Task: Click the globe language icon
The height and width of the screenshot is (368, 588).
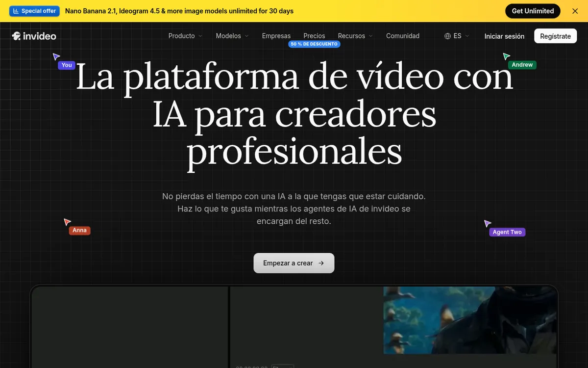Action: coord(448,36)
